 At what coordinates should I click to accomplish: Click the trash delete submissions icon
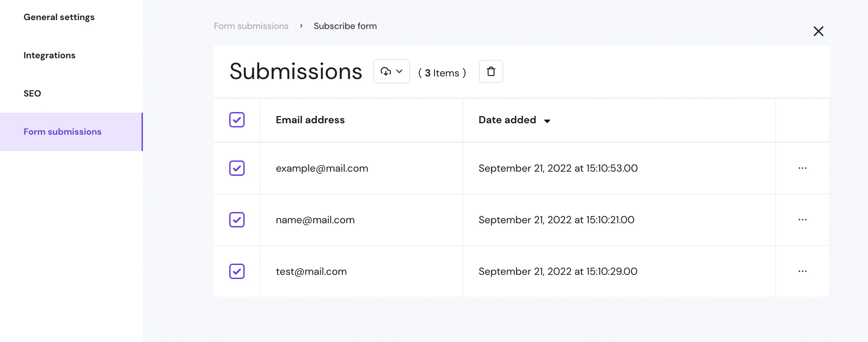point(491,71)
